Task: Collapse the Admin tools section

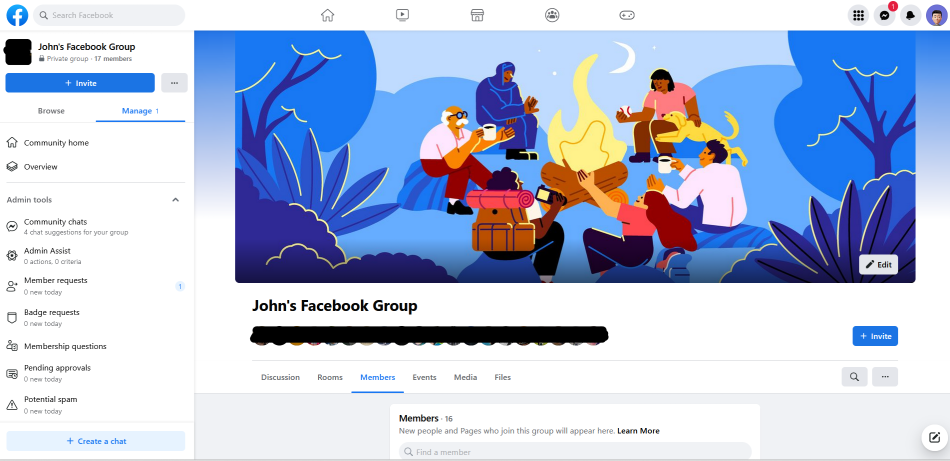Action: click(175, 200)
